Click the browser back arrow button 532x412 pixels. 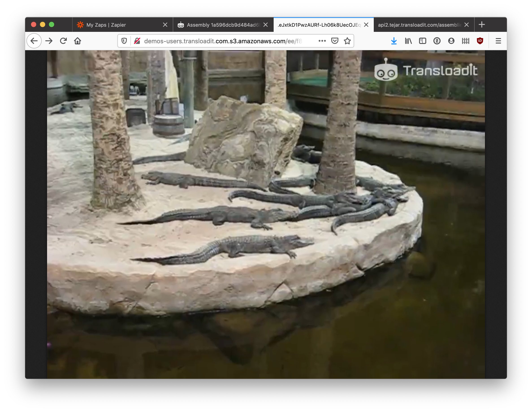click(x=34, y=41)
